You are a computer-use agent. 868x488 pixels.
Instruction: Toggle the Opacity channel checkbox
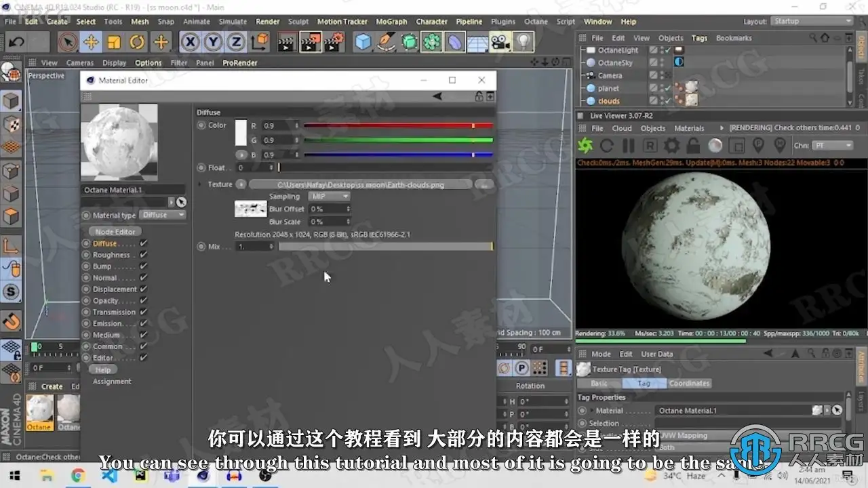pyautogui.click(x=144, y=301)
